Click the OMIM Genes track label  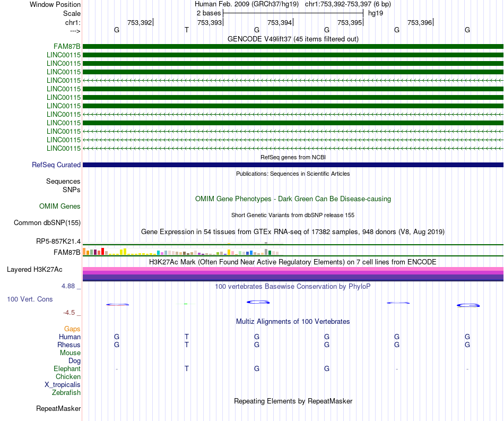(59, 206)
